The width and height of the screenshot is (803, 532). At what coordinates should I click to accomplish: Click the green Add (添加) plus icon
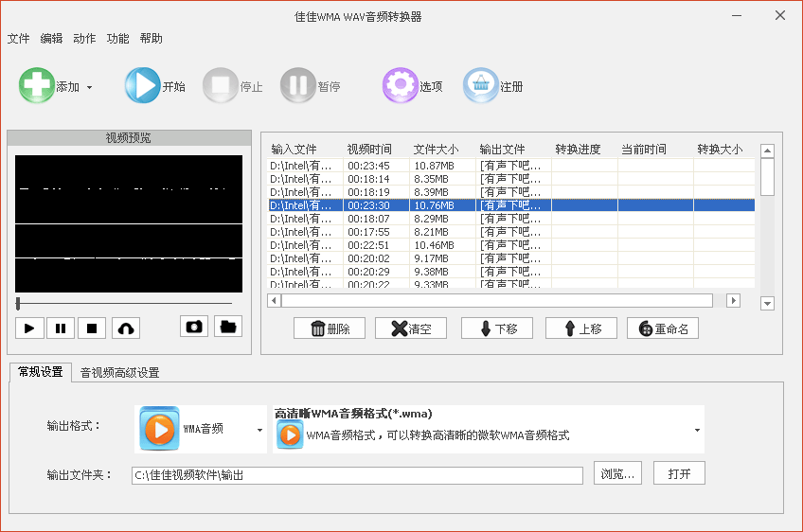point(36,85)
